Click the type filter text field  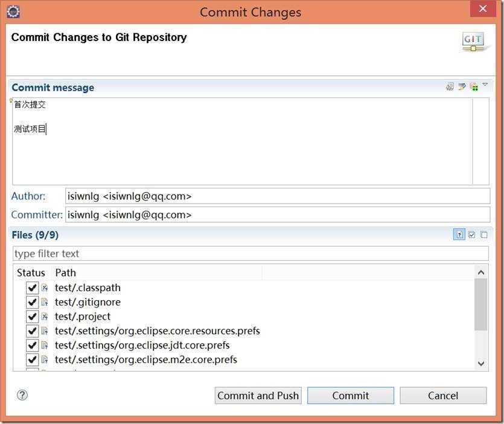pos(250,254)
